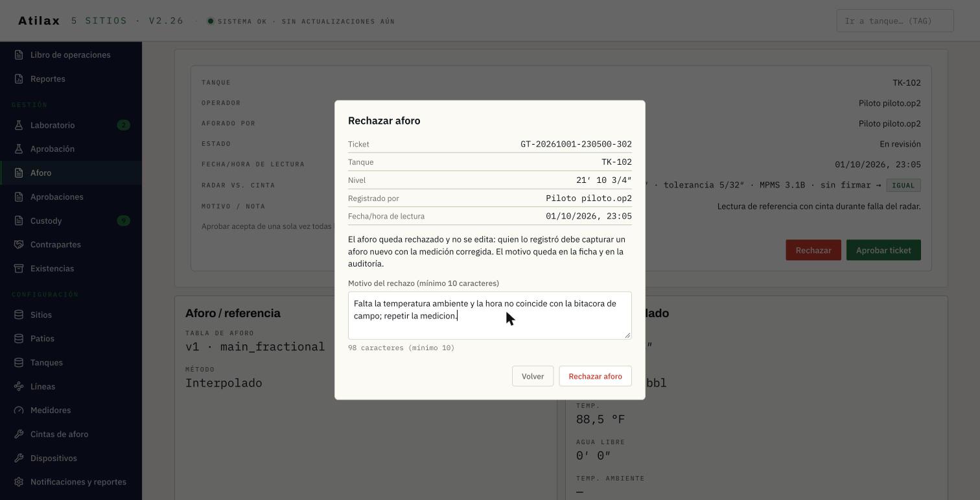Focus the Ir a tanque search field

[895, 21]
